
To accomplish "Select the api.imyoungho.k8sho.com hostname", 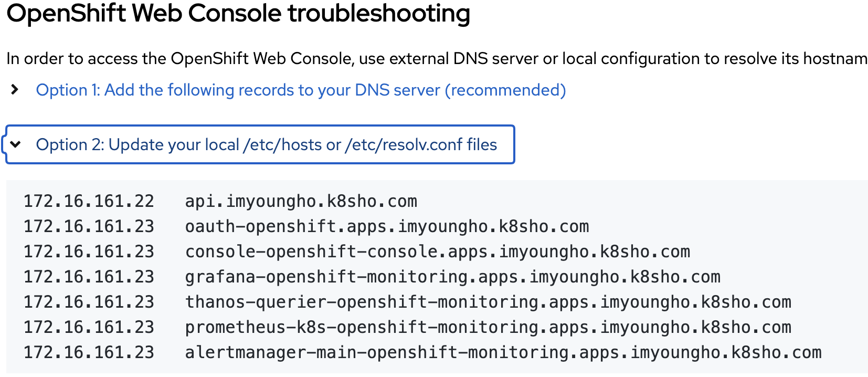I will point(301,201).
